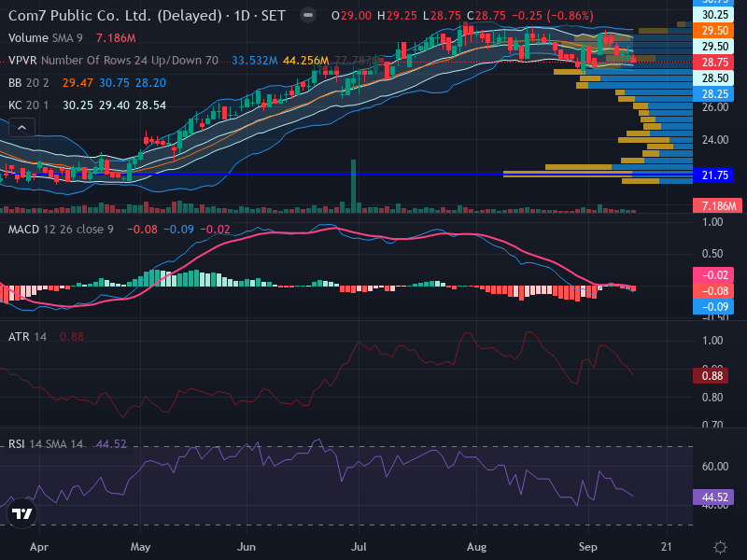Select Com7 Public Co. Ltd. symbol title
This screenshot has height=560, width=747.
(115, 16)
